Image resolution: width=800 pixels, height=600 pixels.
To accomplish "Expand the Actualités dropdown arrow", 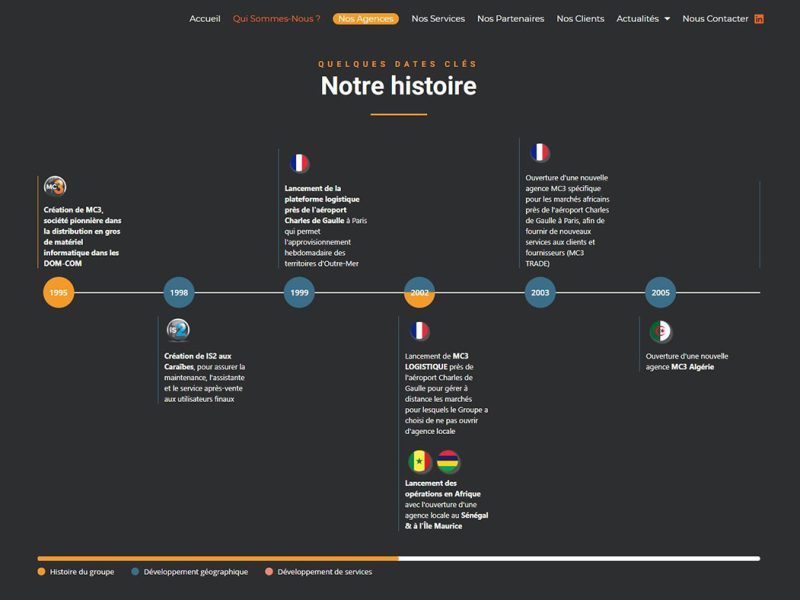I will tap(667, 19).
